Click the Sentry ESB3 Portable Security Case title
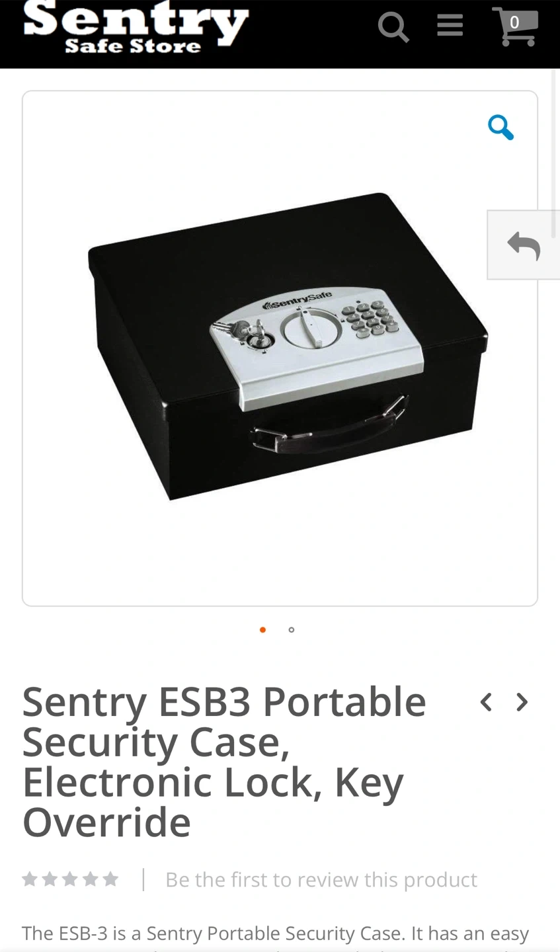Viewport: 560px width, 952px height. click(x=224, y=762)
